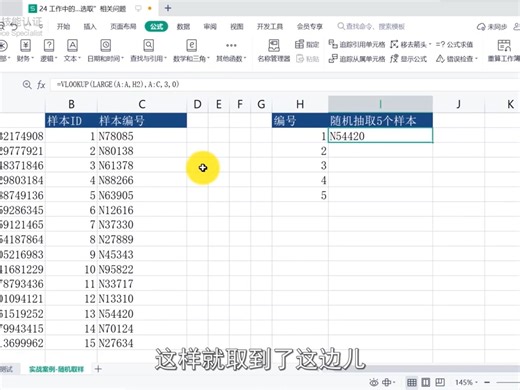Select cell containing N54420 in column I

[380, 136]
